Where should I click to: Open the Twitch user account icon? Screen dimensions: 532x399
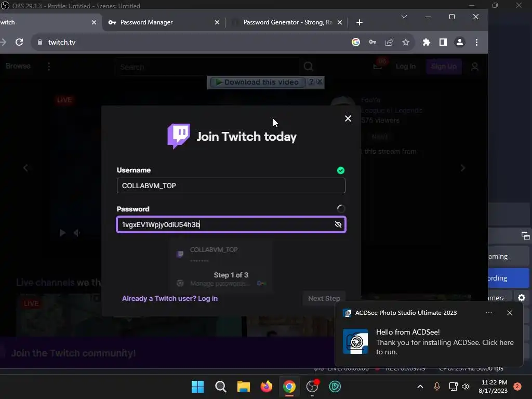pyautogui.click(x=475, y=66)
